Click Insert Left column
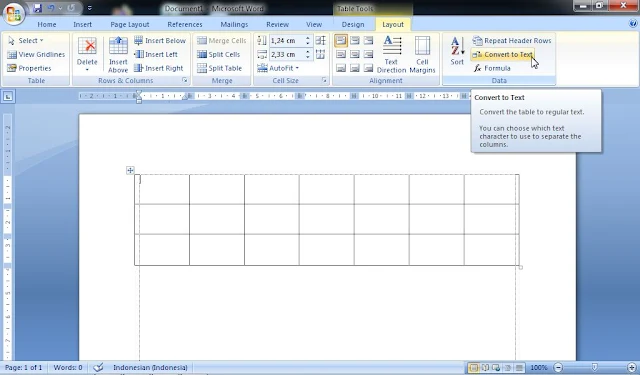This screenshot has height=375, width=640. [x=156, y=54]
